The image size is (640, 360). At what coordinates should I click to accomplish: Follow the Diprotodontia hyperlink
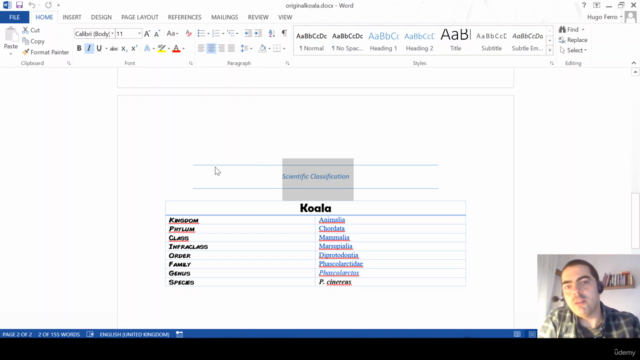point(339,255)
